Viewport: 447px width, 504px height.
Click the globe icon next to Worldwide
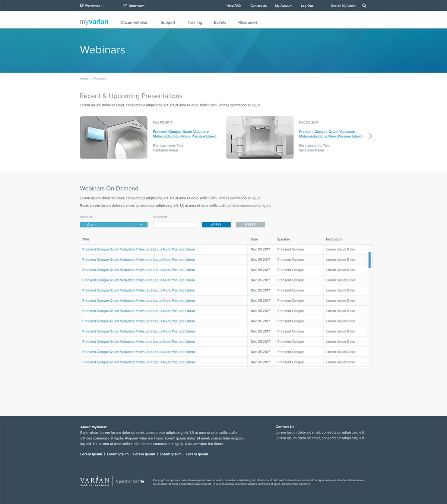(81, 6)
